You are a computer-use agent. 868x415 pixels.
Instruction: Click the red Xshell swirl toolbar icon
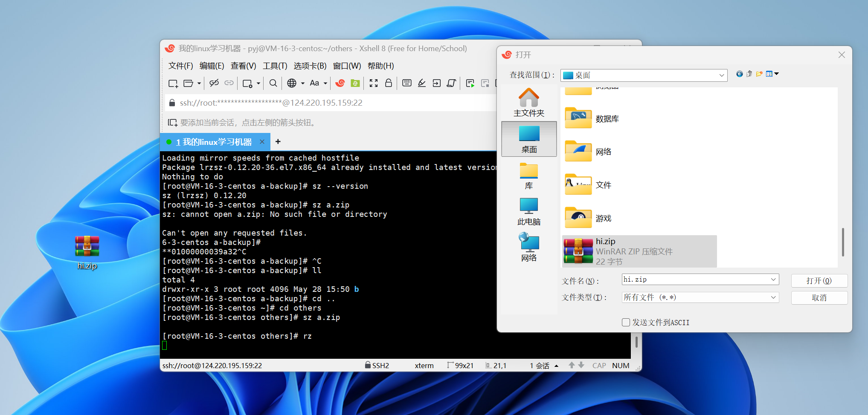(340, 83)
